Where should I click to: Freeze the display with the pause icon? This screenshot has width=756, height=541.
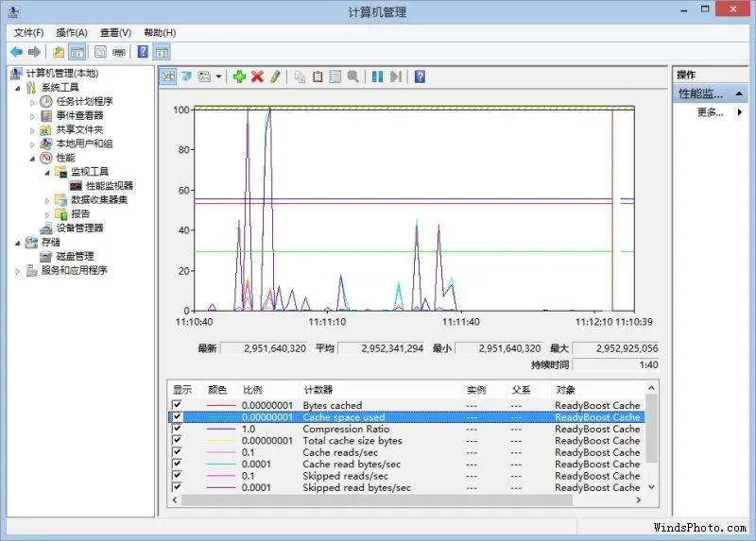[x=377, y=76]
